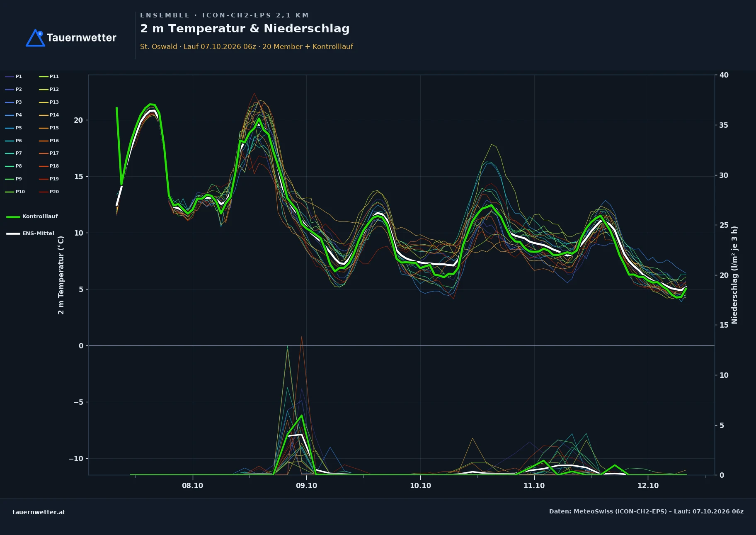Click the MeteoSwiss data source text
The image size is (756, 535).
[x=646, y=511]
